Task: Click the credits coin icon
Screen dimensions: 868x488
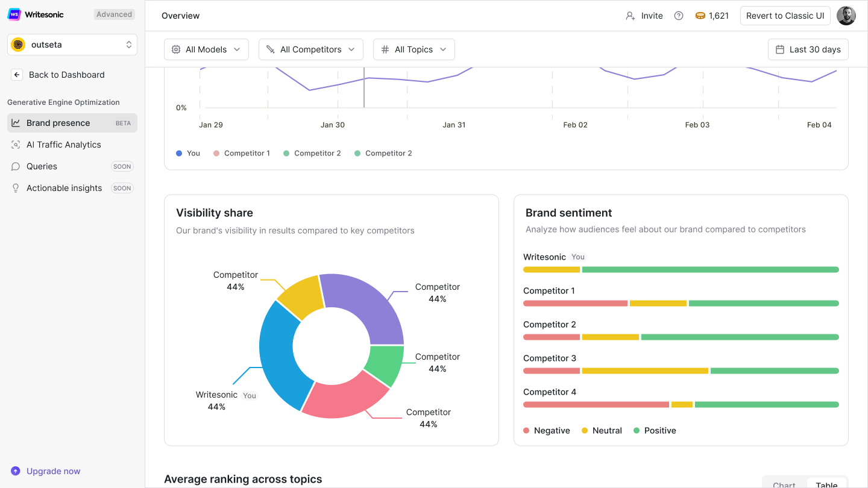Action: (x=700, y=16)
